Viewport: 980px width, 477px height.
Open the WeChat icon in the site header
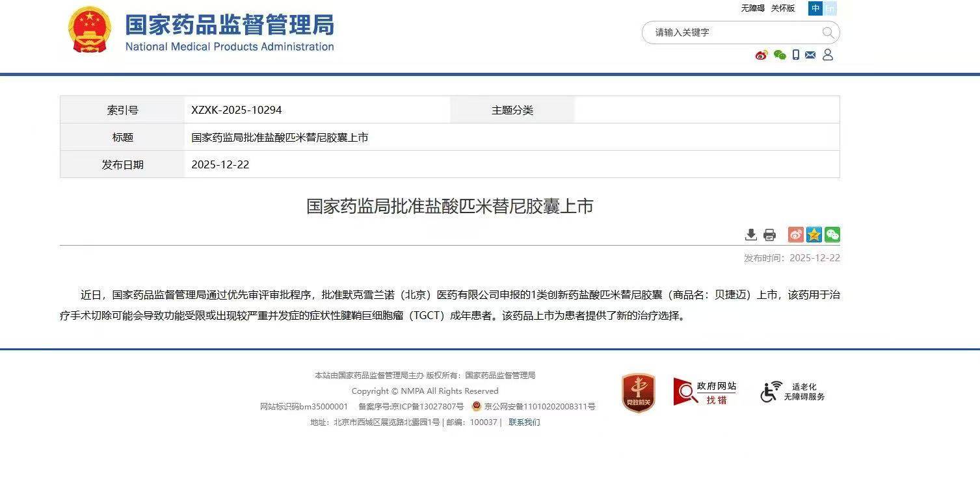(x=778, y=55)
